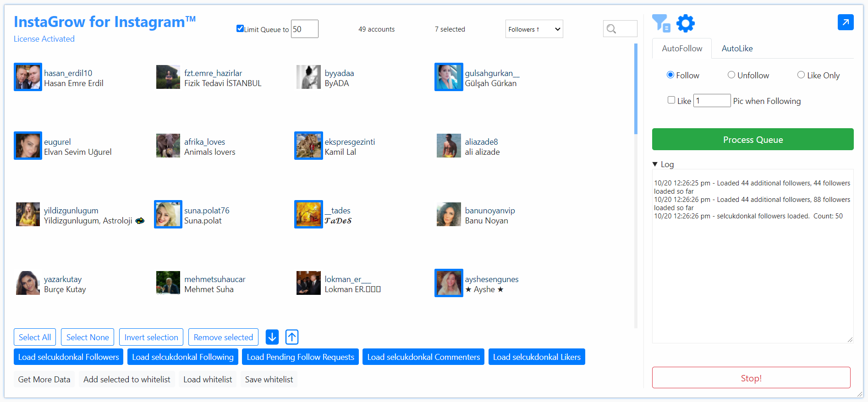Click Invert selection button
The height and width of the screenshot is (402, 868).
151,337
